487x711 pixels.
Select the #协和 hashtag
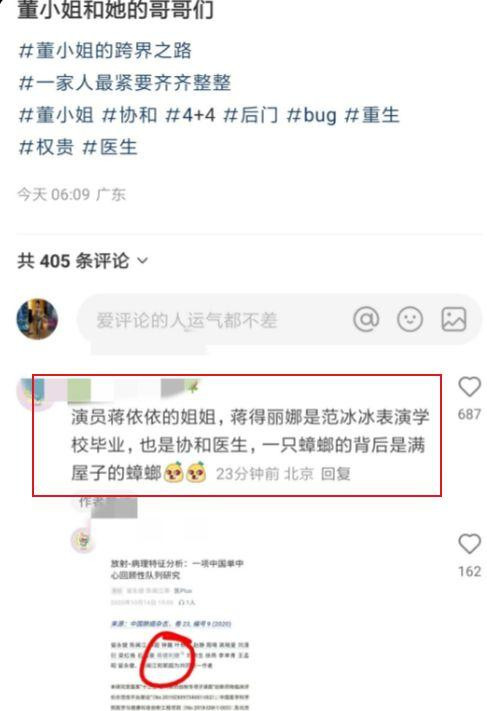tap(130, 115)
